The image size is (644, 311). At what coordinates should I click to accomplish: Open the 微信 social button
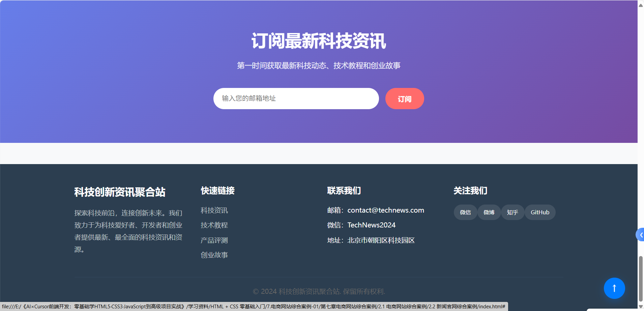tap(465, 212)
